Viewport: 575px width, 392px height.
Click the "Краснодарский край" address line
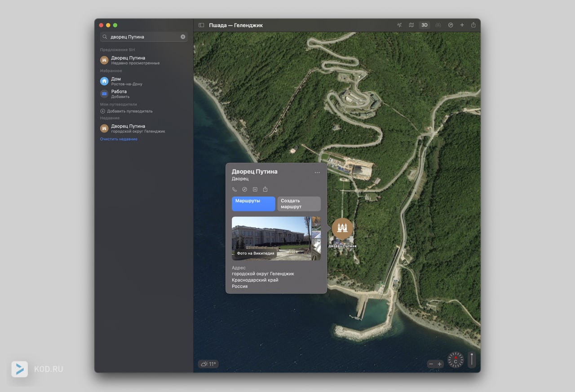[255, 280]
